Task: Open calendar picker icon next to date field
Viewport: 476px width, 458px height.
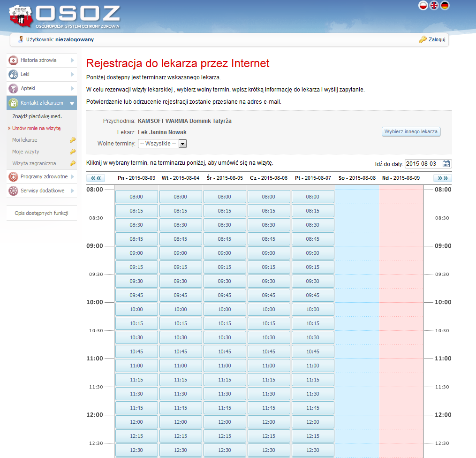Action: click(x=446, y=164)
